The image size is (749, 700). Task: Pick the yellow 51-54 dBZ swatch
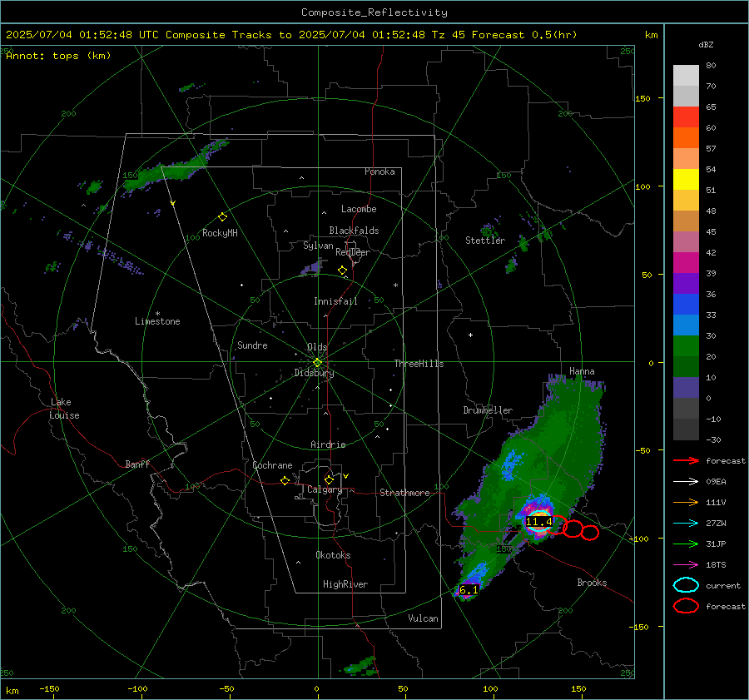[x=686, y=180]
